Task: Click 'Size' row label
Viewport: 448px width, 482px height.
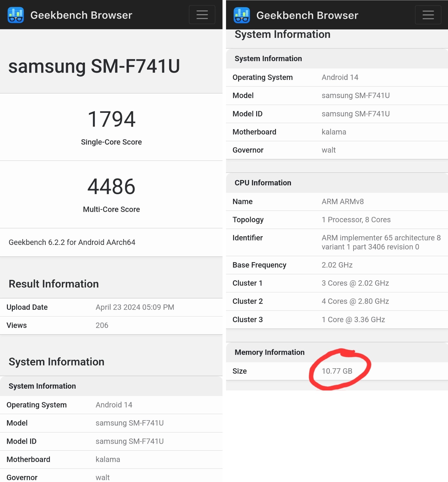Action: click(239, 371)
